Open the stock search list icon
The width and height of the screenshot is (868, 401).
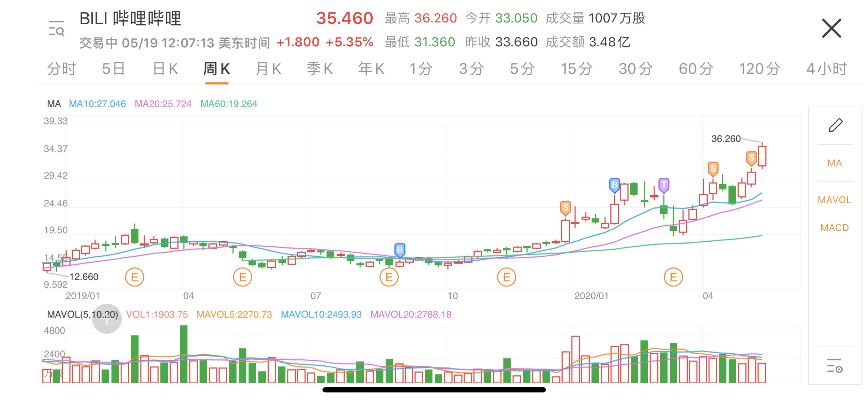57,28
